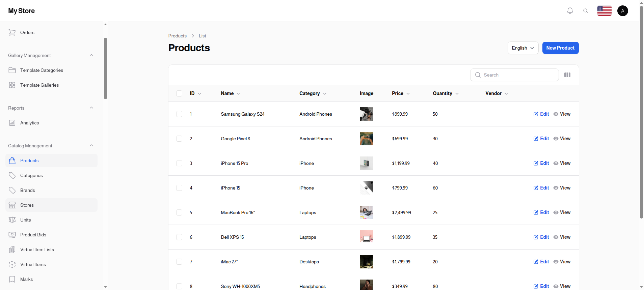This screenshot has height=290, width=644.
Task: Click the global search magnifier icon
Action: click(586, 11)
